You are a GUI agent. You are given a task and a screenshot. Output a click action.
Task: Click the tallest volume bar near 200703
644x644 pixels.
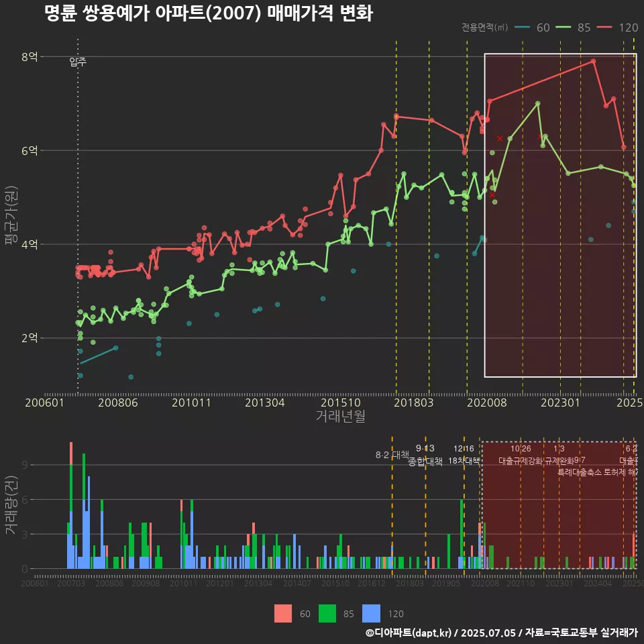click(71, 505)
